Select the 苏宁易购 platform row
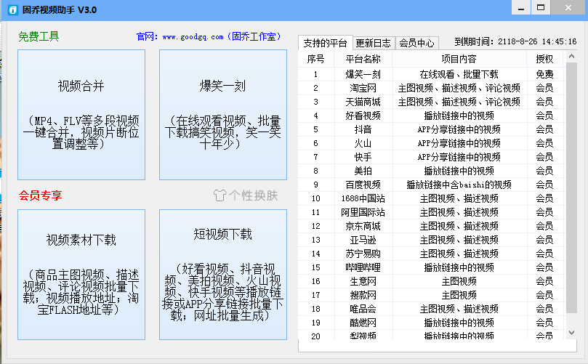Screen dimensions: 588x364 [x=431, y=254]
